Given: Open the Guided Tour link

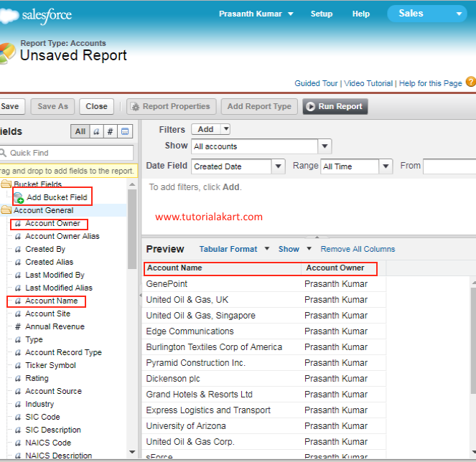Looking at the screenshot, I should [316, 83].
